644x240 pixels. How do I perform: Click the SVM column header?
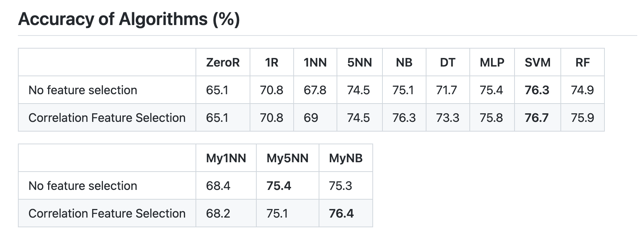(537, 62)
